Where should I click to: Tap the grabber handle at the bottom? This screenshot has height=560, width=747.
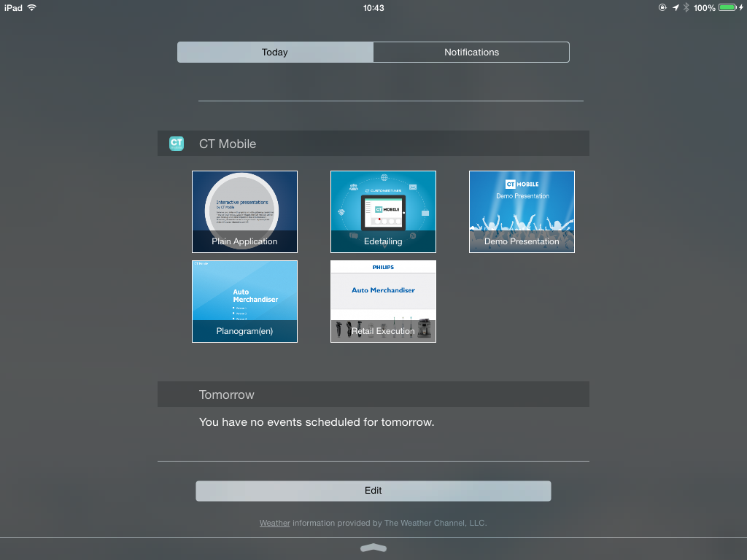point(373,548)
